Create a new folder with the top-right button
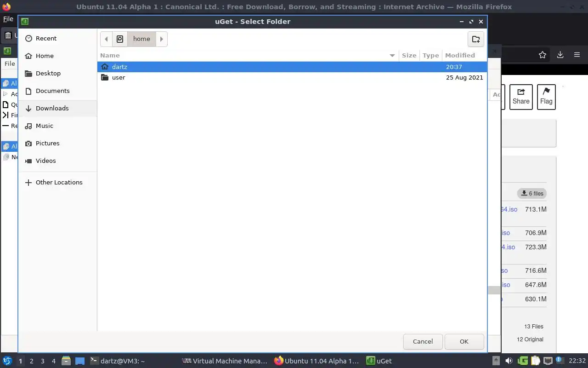Screen dimensions: 588x368 click(476, 39)
